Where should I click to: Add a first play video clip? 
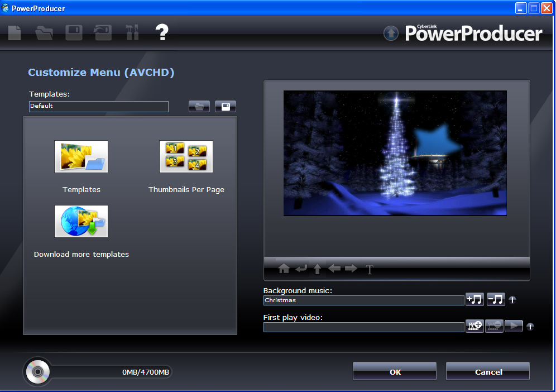coord(474,326)
